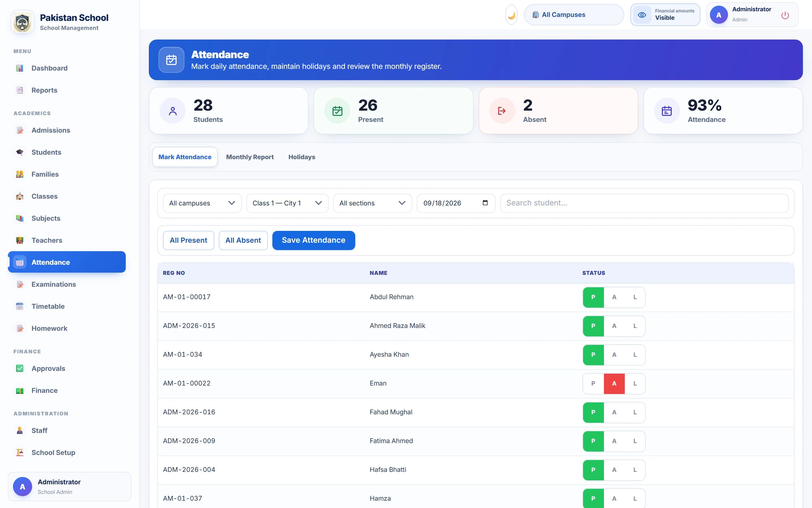Click the Families icon in sidebar
The image size is (812, 508).
click(x=20, y=174)
